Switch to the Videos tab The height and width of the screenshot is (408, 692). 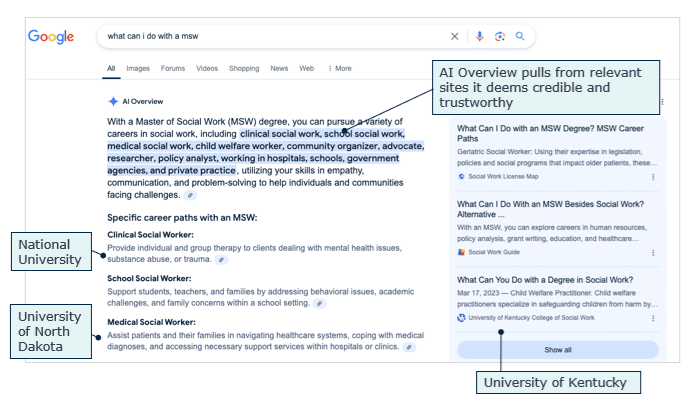point(207,69)
